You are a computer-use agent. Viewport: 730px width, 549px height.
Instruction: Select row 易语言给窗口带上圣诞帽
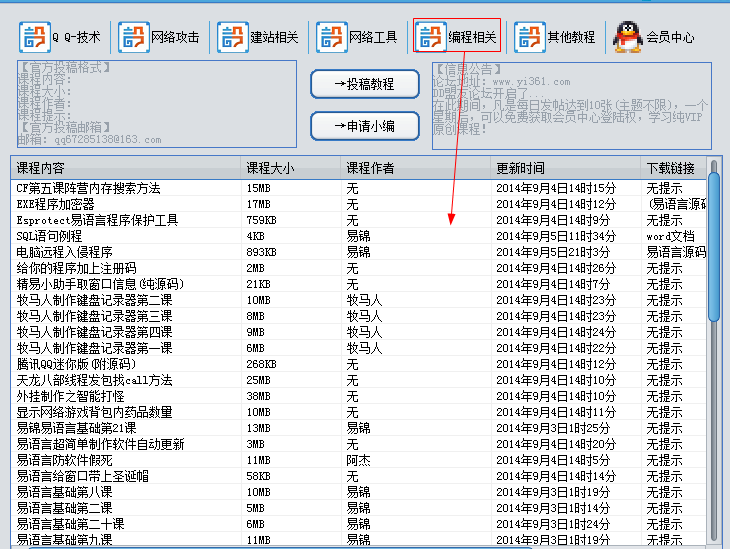pyautogui.click(x=358, y=476)
